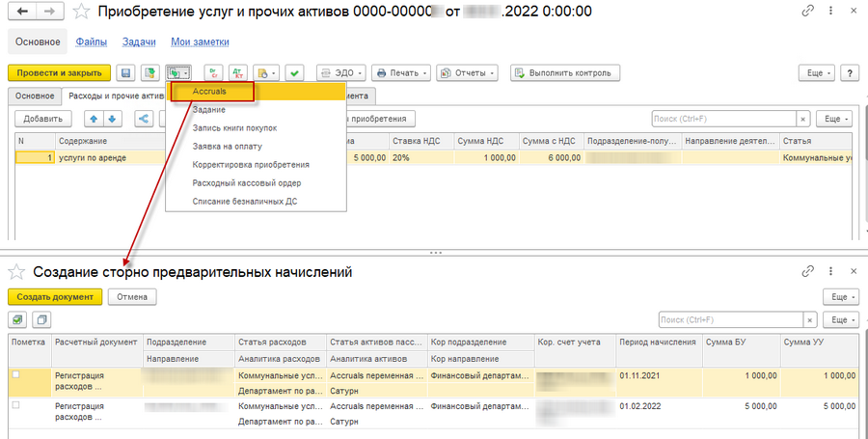Viewport: 868px width, 439px height.
Task: Click Создать документ button
Action: 55,297
